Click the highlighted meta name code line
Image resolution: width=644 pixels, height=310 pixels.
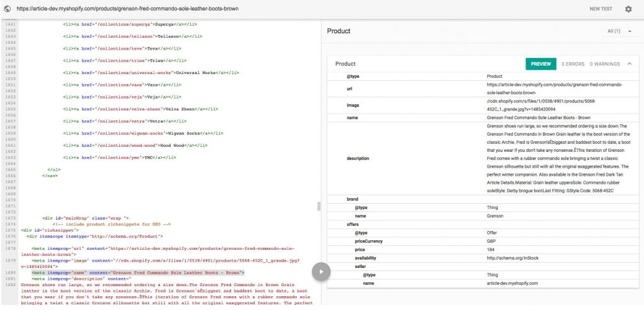click(138, 272)
